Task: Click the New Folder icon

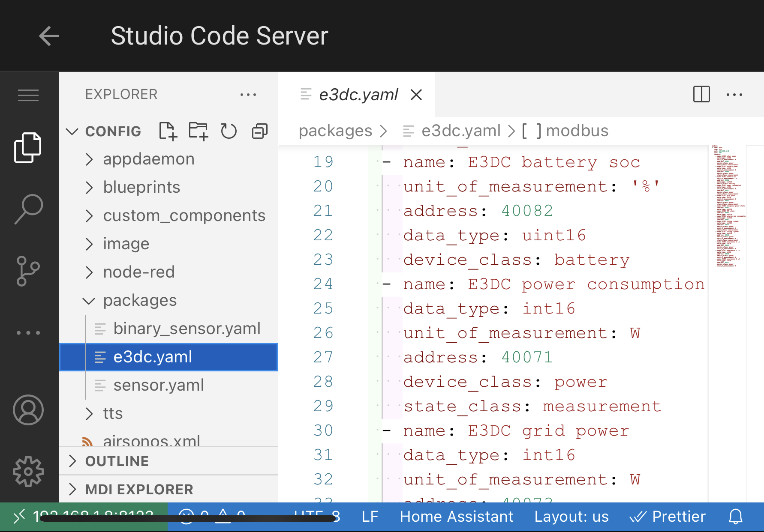Action: 198,131
